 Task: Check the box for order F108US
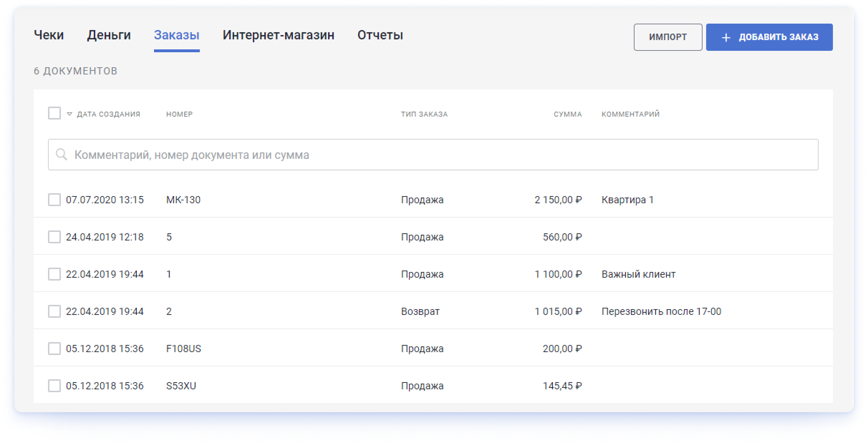[x=54, y=349]
